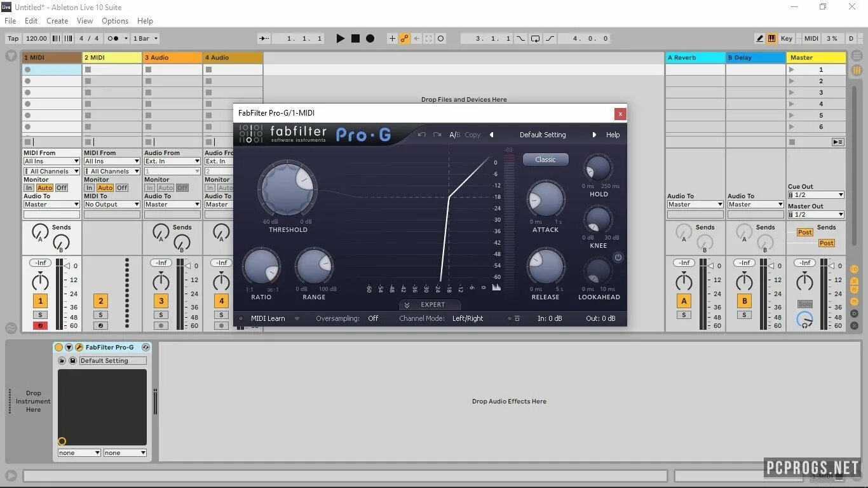The height and width of the screenshot is (488, 868).
Task: Go to next preset arrow in Pro-G
Action: pyautogui.click(x=594, y=135)
